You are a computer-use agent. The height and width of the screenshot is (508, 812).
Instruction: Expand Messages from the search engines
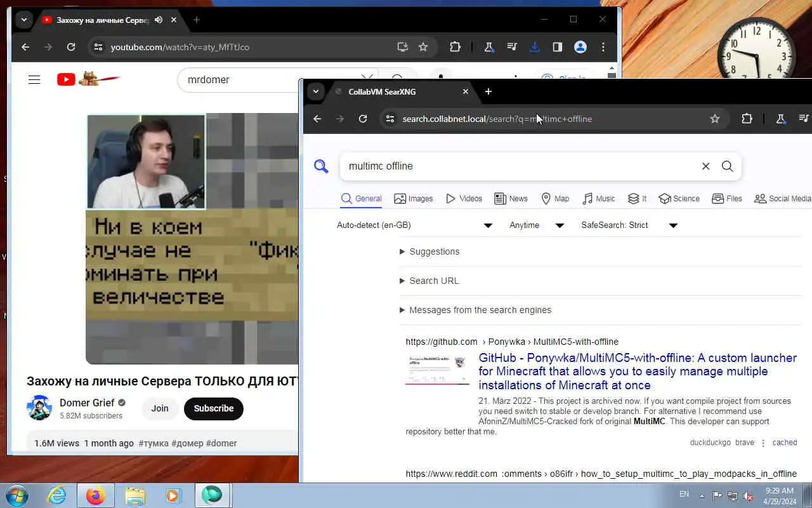point(476,310)
